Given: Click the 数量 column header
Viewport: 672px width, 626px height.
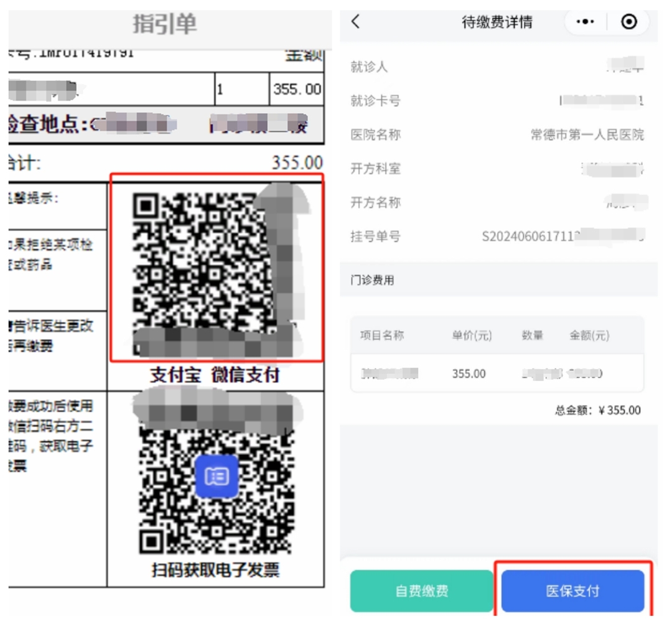Looking at the screenshot, I should [x=532, y=335].
